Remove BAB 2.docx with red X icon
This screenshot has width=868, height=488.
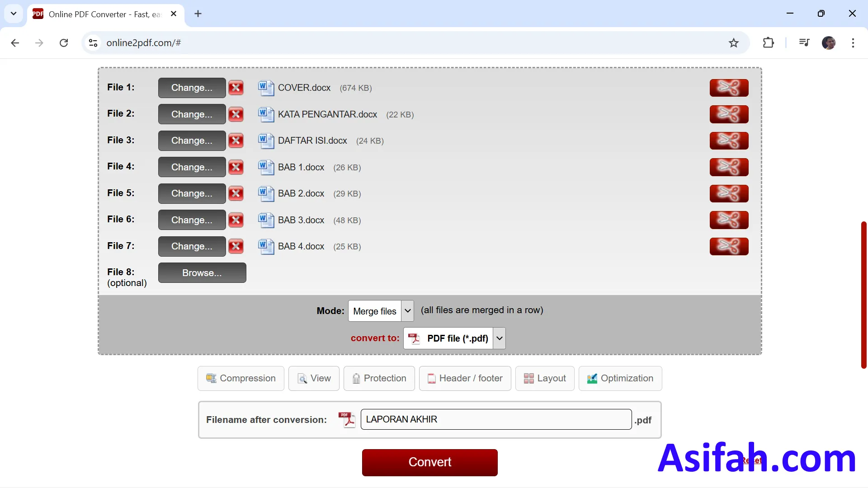(236, 193)
